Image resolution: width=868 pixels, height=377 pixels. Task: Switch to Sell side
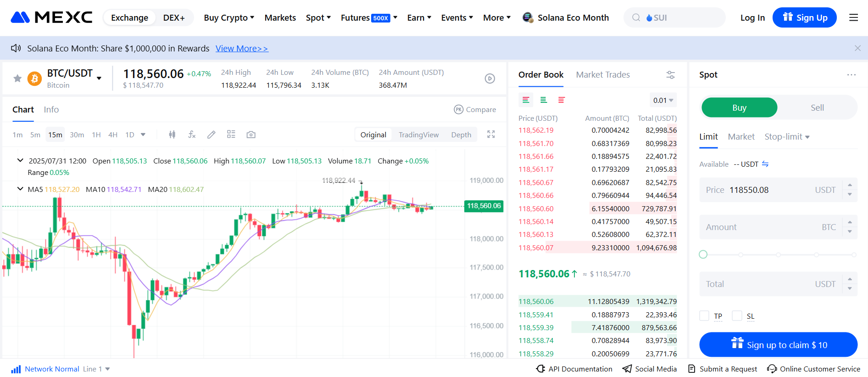click(817, 107)
